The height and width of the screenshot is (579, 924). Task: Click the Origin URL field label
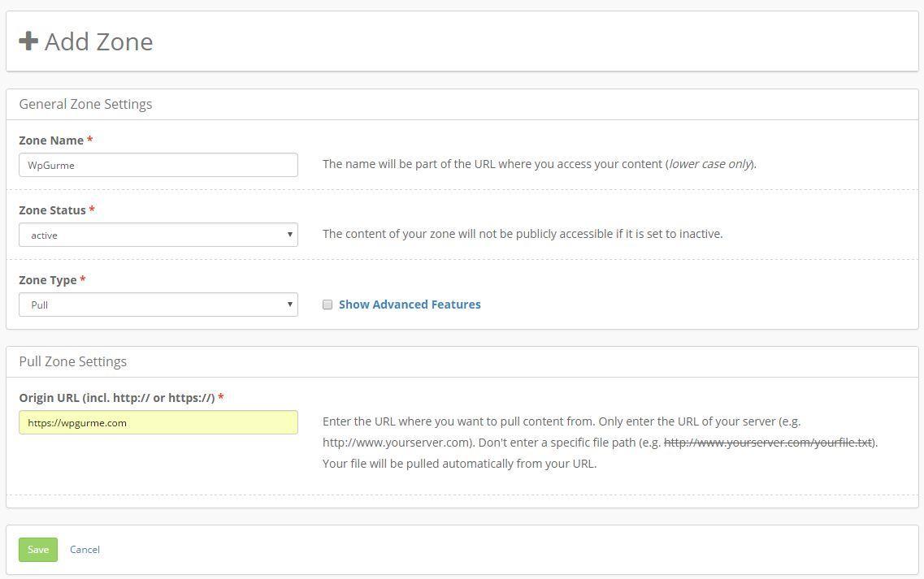coord(116,398)
